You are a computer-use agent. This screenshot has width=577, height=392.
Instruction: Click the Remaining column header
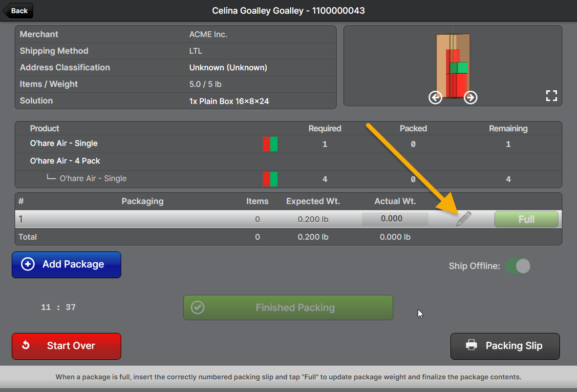pyautogui.click(x=508, y=128)
